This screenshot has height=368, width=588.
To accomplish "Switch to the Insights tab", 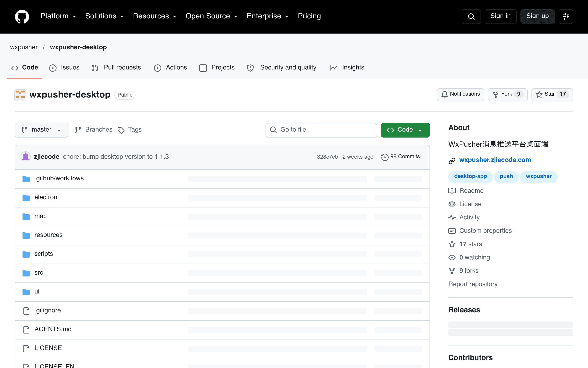I will [x=347, y=68].
